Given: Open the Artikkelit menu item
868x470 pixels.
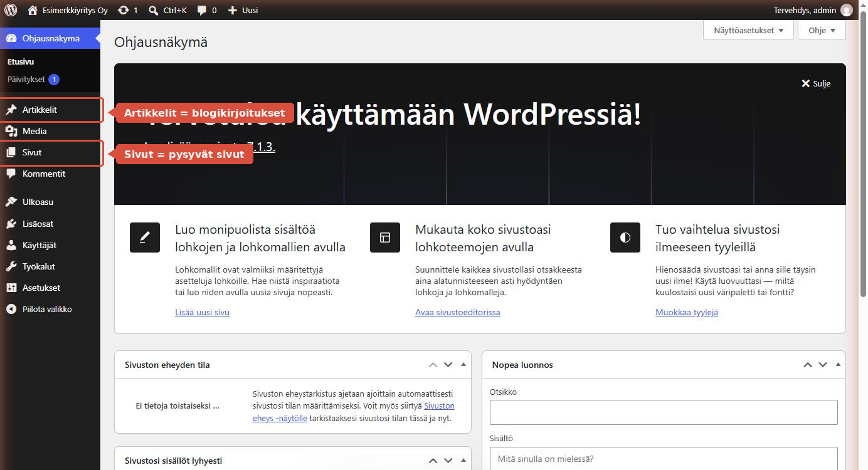Looking at the screenshot, I should point(50,110).
